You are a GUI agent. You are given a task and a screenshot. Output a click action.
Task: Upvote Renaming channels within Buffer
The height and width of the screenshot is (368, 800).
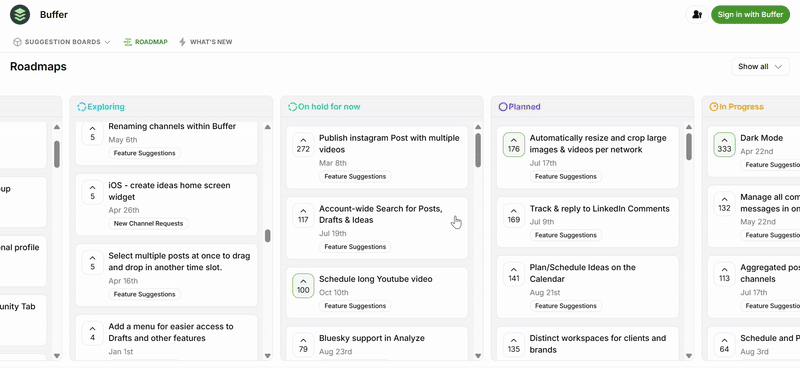pos(92,133)
